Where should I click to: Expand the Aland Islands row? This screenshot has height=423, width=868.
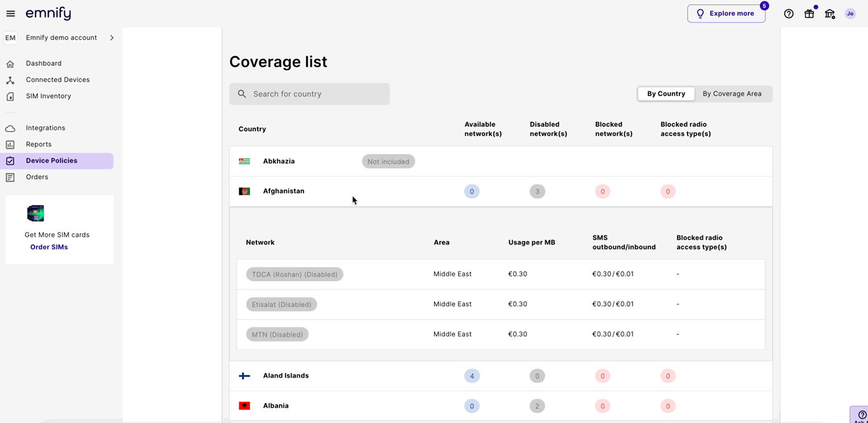(x=501, y=376)
